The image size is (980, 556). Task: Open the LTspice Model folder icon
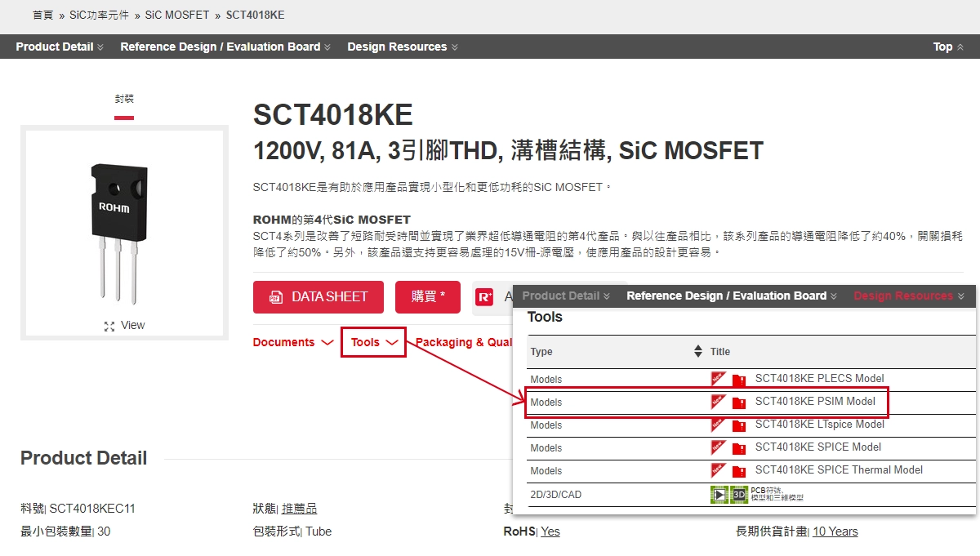coord(739,425)
